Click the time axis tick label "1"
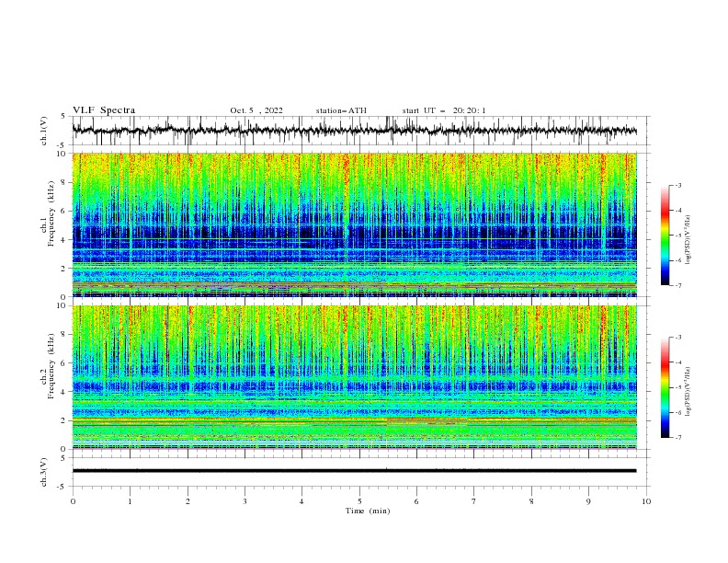This screenshot has height=563, width=728. [x=130, y=501]
